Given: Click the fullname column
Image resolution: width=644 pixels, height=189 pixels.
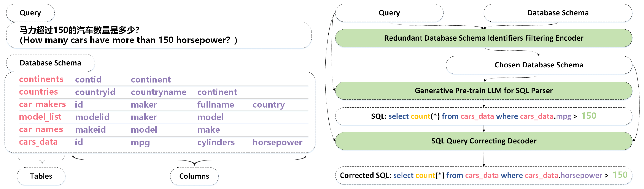Looking at the screenshot, I should click(x=216, y=105).
